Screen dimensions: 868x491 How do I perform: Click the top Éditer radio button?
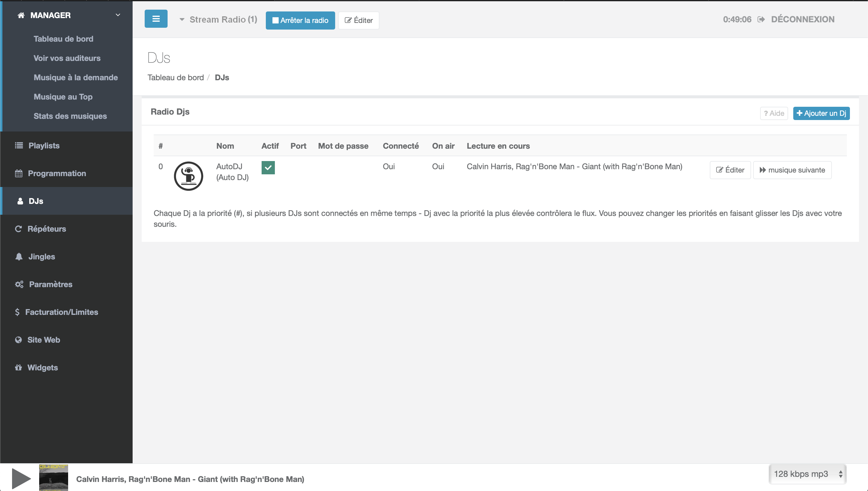(x=359, y=20)
